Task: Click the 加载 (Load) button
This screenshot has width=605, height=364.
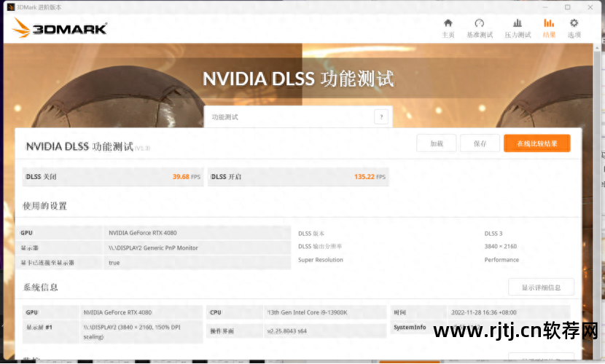Action: click(x=437, y=143)
